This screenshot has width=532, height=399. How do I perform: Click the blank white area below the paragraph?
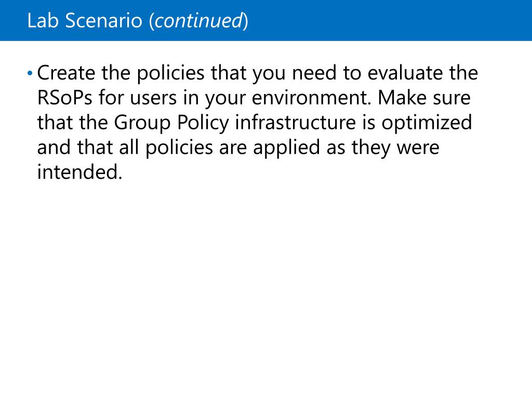pos(266,288)
